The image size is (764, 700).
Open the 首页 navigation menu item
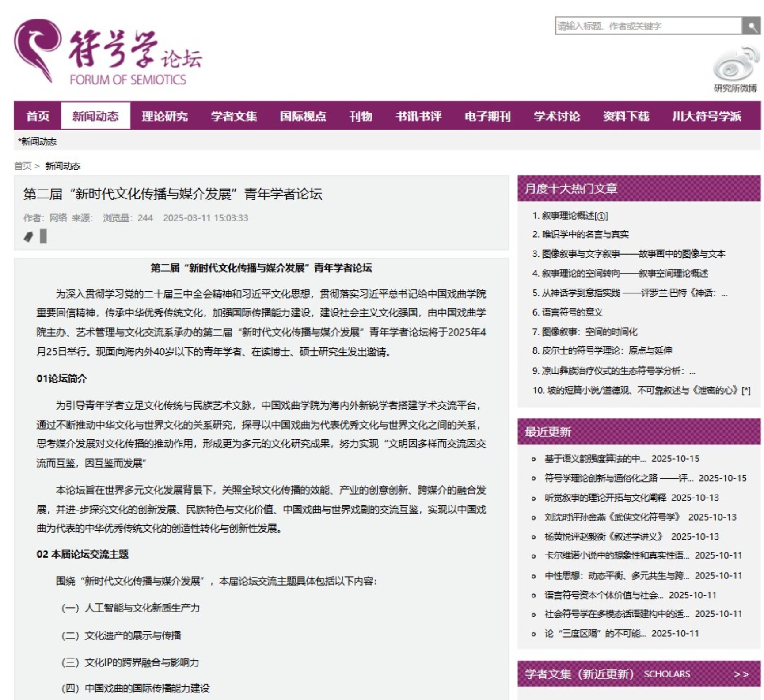click(38, 116)
